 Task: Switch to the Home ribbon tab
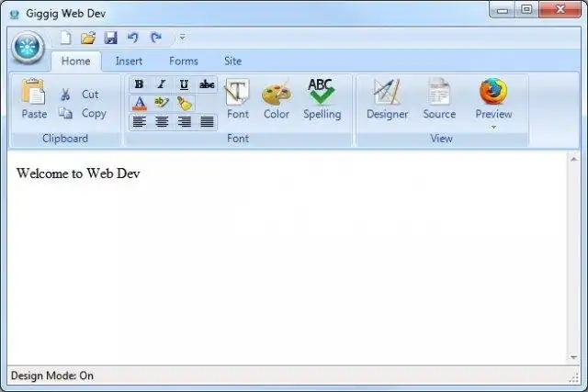[75, 62]
